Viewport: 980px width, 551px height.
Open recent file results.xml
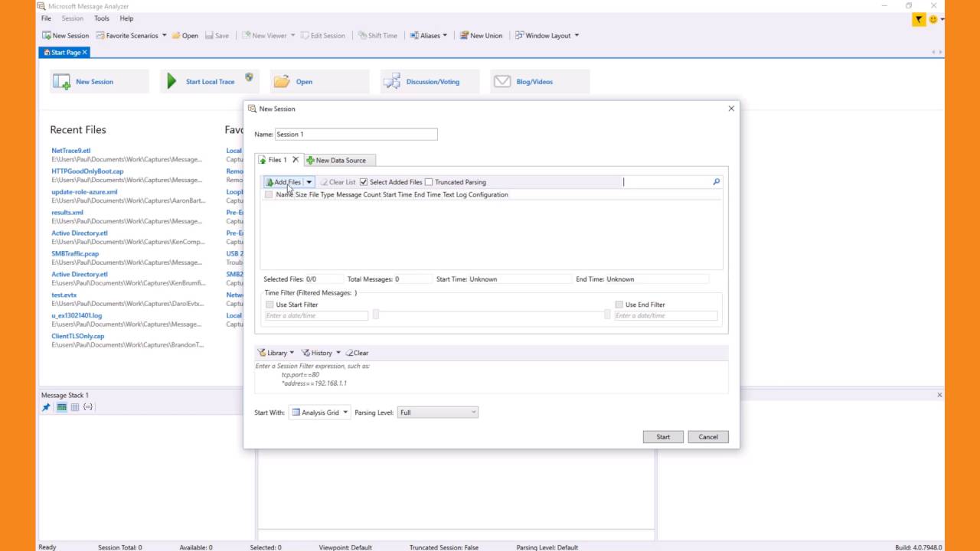point(67,213)
